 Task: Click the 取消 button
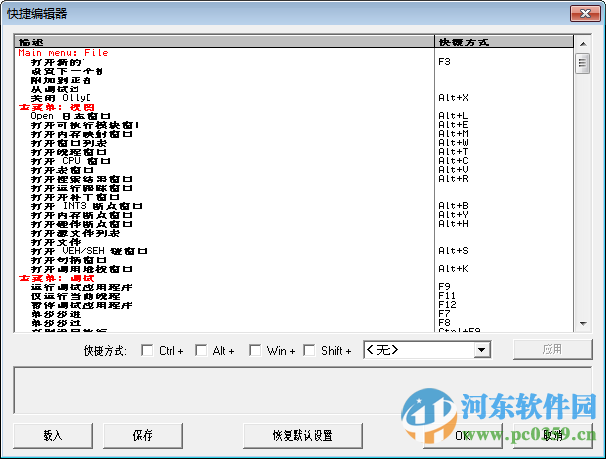553,435
